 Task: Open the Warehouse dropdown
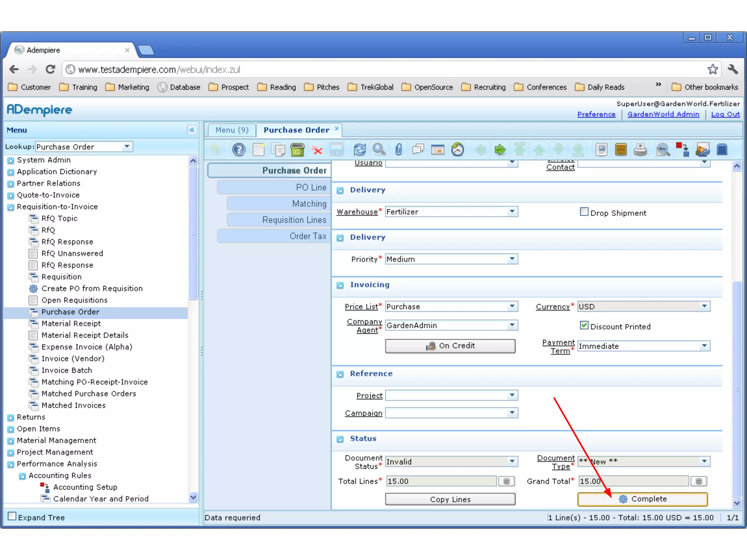tap(512, 211)
